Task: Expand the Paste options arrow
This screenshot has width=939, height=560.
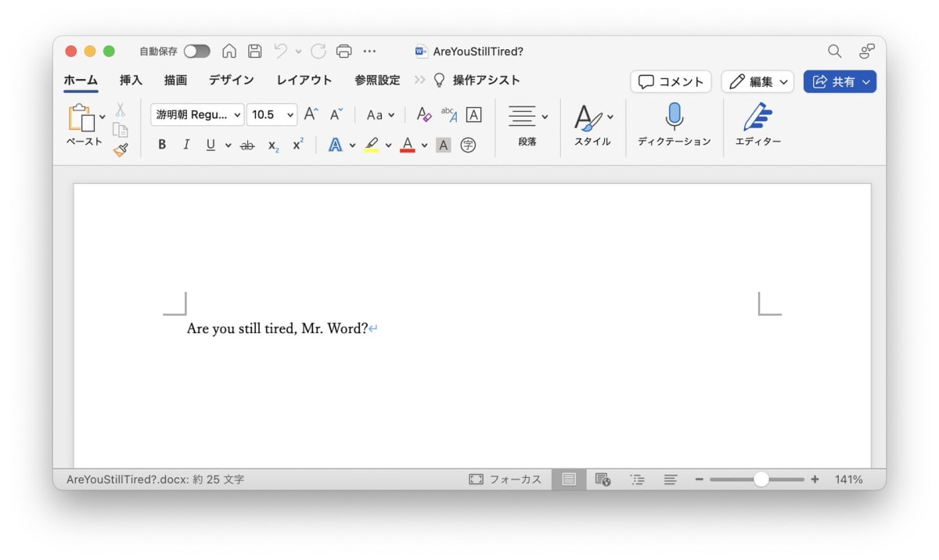Action: point(103,117)
